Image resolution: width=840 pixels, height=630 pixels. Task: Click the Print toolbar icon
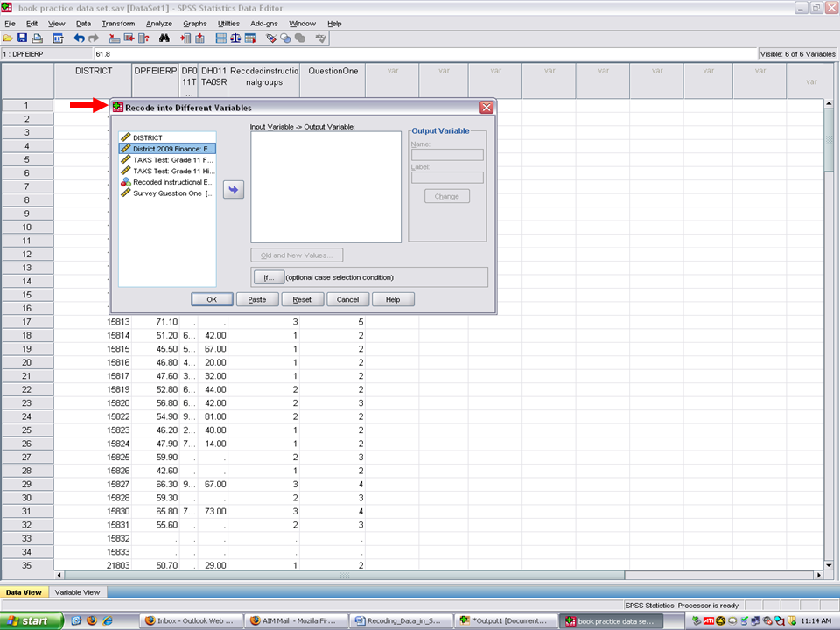pos(37,38)
